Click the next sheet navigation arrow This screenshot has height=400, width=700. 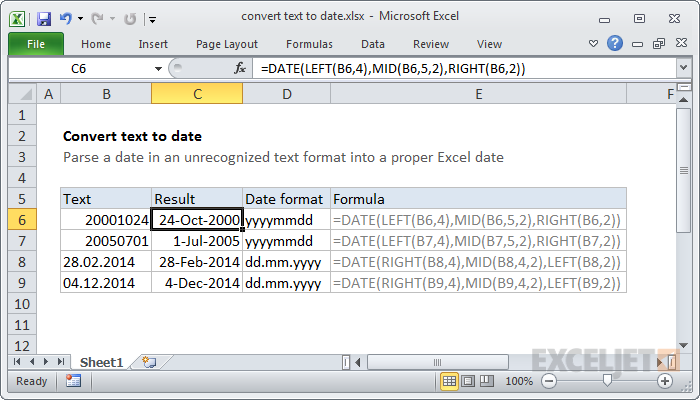[x=46, y=362]
